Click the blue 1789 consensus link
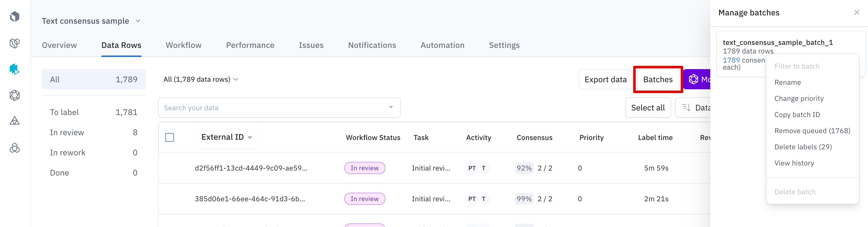The height and width of the screenshot is (227, 868). (731, 60)
